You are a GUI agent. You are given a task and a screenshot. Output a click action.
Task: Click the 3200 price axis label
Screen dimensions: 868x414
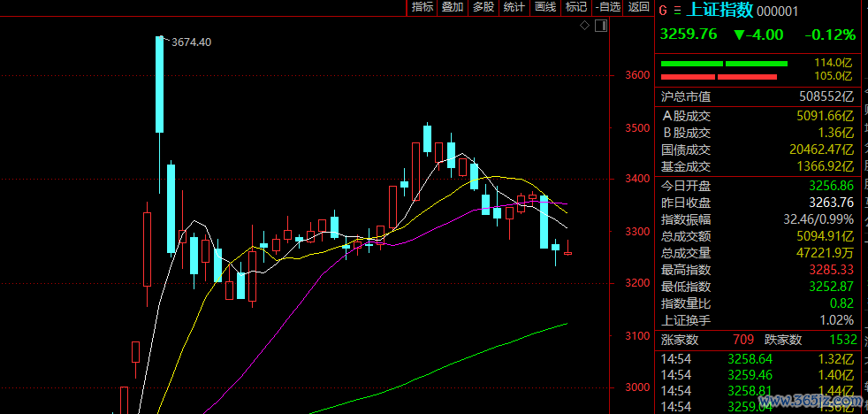point(637,283)
